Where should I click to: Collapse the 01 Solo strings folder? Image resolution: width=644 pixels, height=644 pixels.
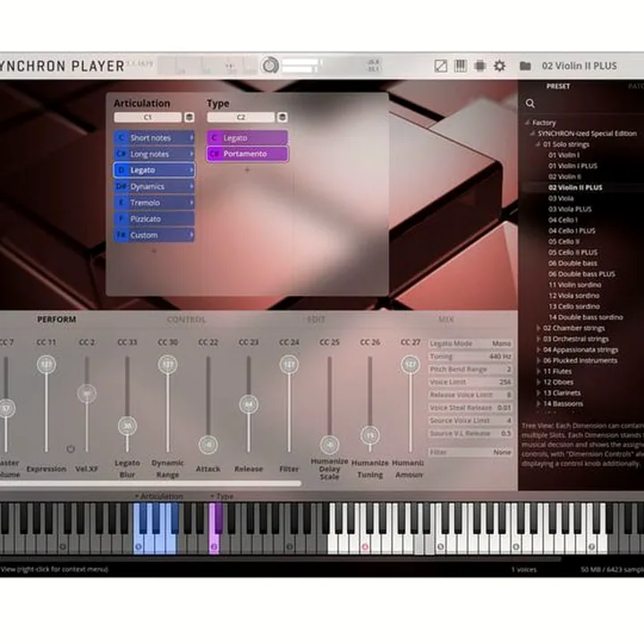point(538,144)
